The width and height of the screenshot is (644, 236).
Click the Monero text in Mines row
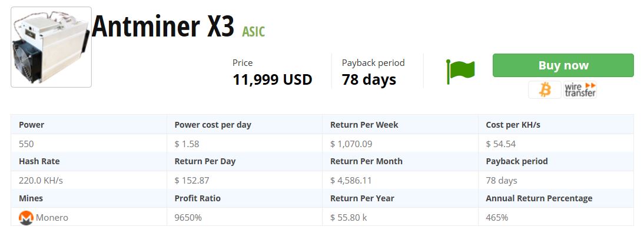click(x=52, y=218)
